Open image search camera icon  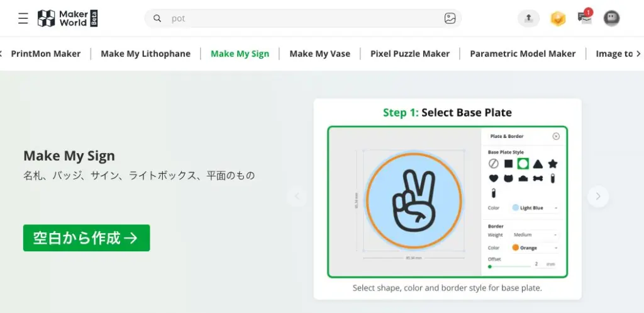(450, 18)
